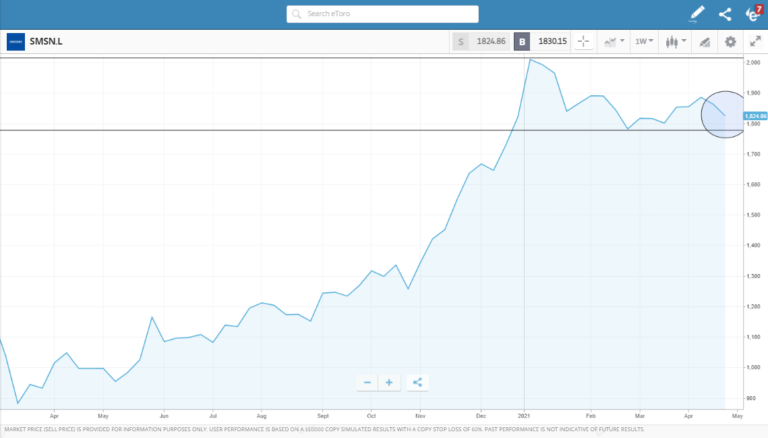Click the share icon in top header
Screen dimensions: 768x438
pos(725,14)
